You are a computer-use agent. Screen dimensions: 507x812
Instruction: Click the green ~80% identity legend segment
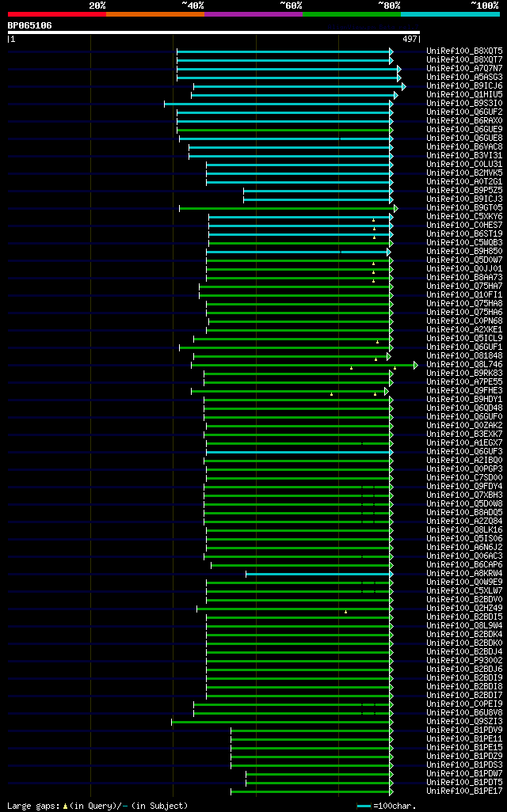[x=352, y=14]
